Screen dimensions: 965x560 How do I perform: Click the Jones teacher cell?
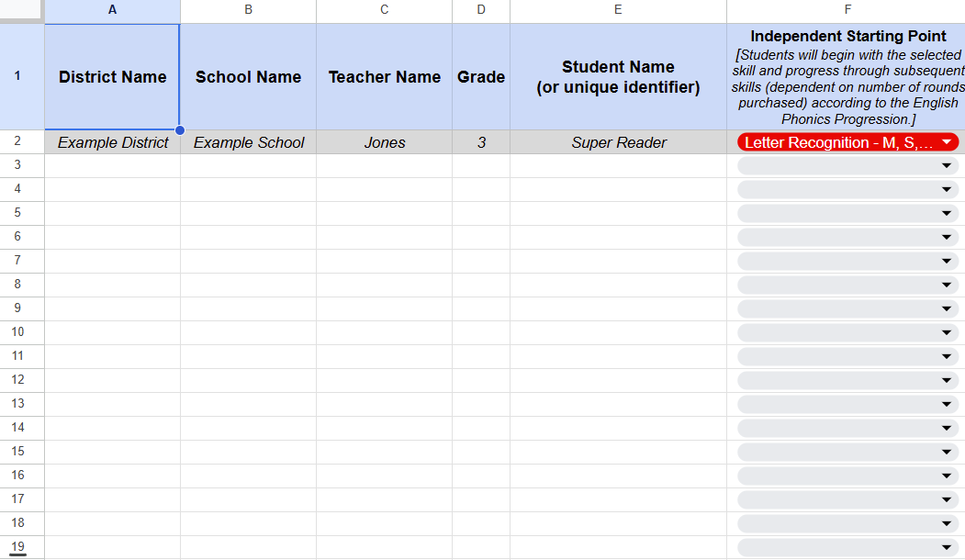point(384,142)
